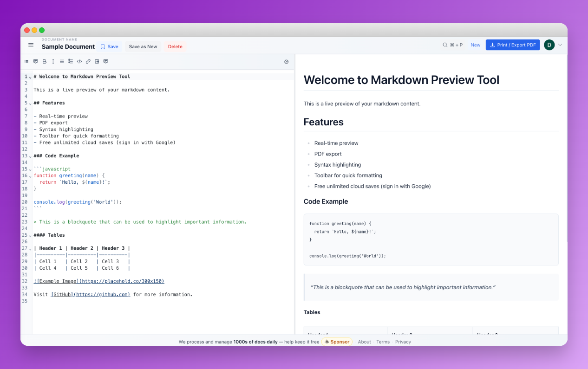
Task: Click 'Code Example' heading in the preview
Action: [x=326, y=201]
